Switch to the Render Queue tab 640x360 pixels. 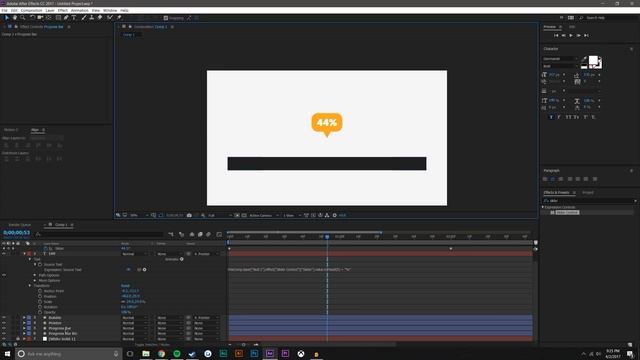pyautogui.click(x=20, y=225)
